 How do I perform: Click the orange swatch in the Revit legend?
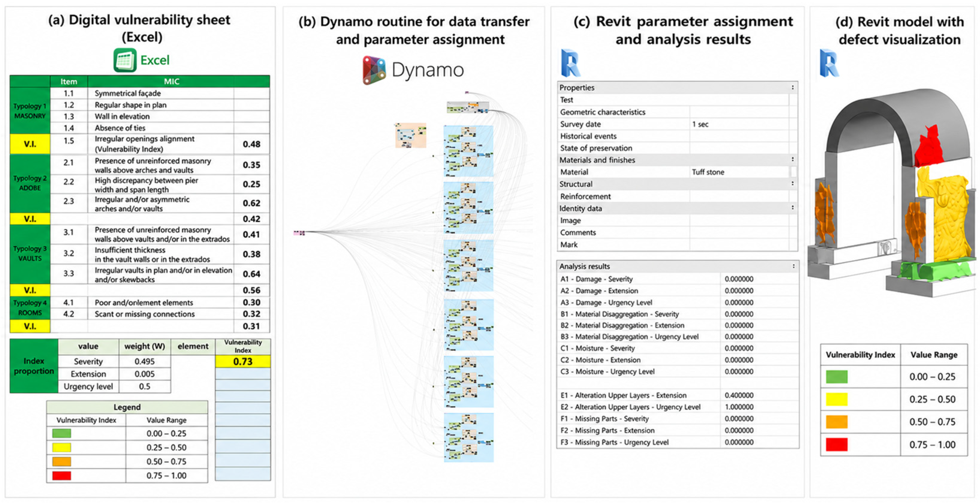pyautogui.click(x=836, y=422)
